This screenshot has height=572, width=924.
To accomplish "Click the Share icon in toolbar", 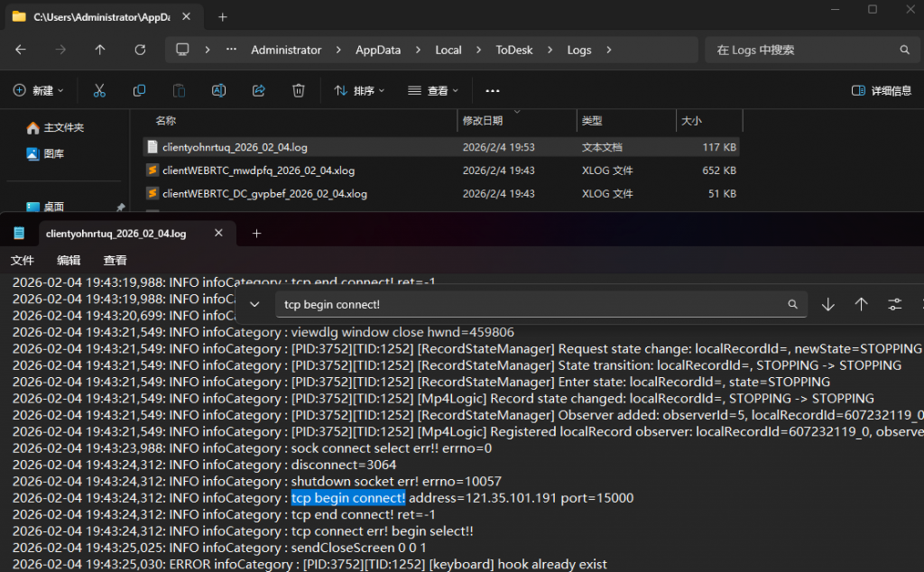I will [x=259, y=90].
